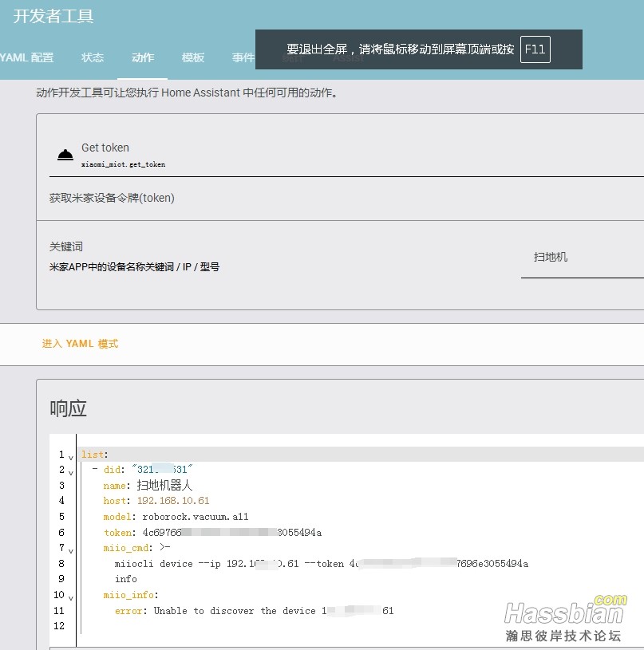Image resolution: width=644 pixels, height=650 pixels.
Task: Click the F11 key hint in fullscreen notice
Action: point(535,49)
